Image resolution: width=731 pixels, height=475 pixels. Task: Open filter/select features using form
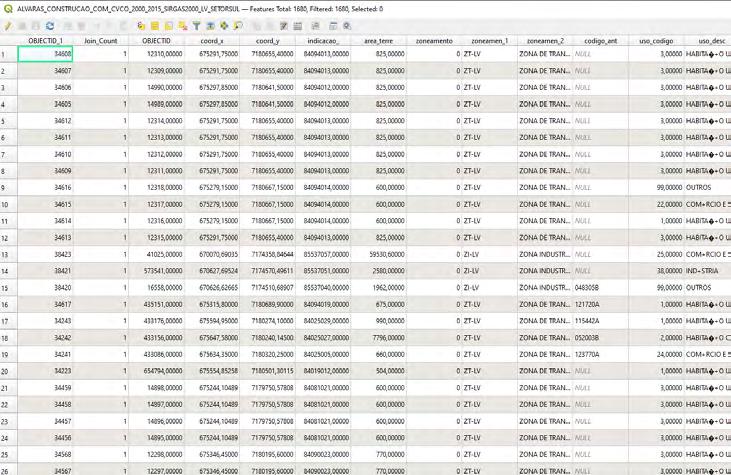[x=196, y=26]
